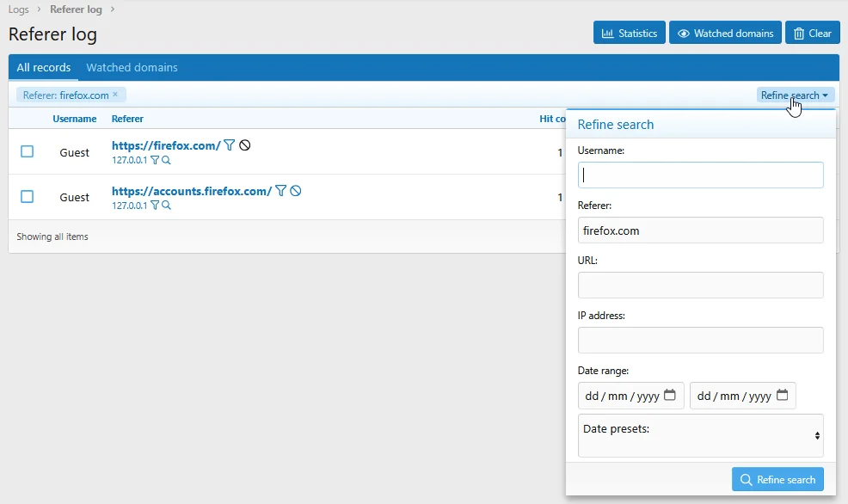Click the IP search magnifier in the first row

click(166, 160)
